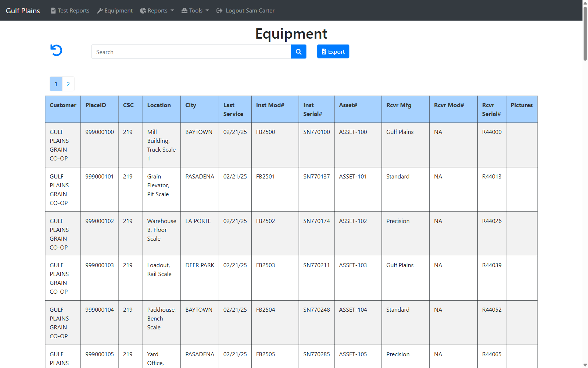Click location Mill Building, Truck Scale 1
The width and height of the screenshot is (588, 368).
click(x=161, y=145)
